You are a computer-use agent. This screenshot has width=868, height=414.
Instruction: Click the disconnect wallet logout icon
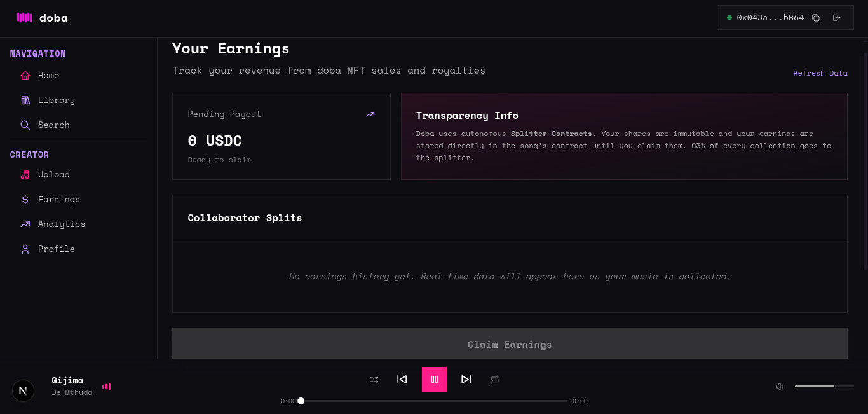(837, 18)
